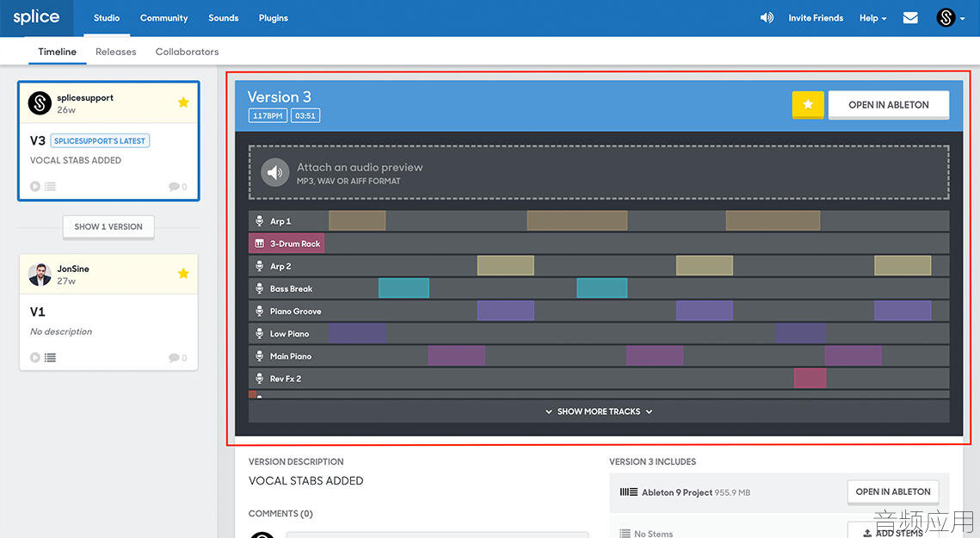
Task: Click OPEN IN ABLETON in Version 3 header
Action: tap(888, 104)
